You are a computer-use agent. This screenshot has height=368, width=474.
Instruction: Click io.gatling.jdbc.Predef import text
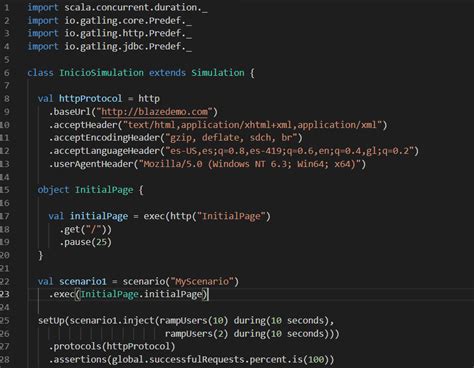(128, 47)
